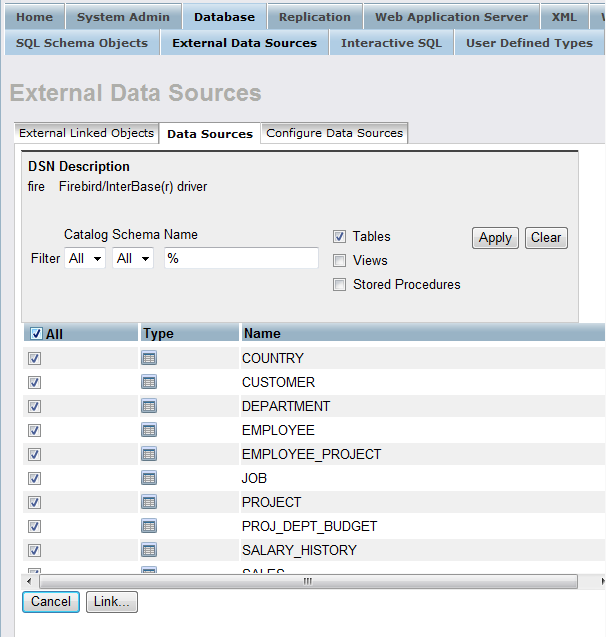
Task: Click the table icon for SALARY_HISTORY
Action: (149, 550)
